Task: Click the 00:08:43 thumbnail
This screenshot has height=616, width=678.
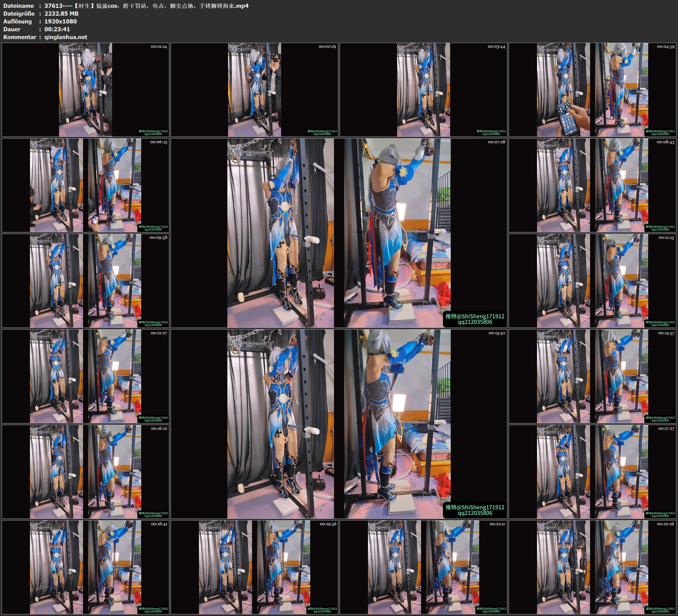Action: [x=593, y=185]
